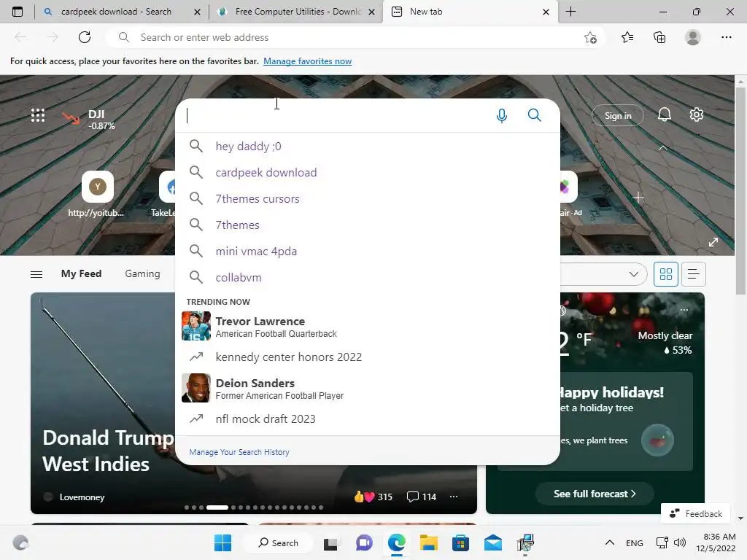Expand background image with arrows icon

coord(713,242)
